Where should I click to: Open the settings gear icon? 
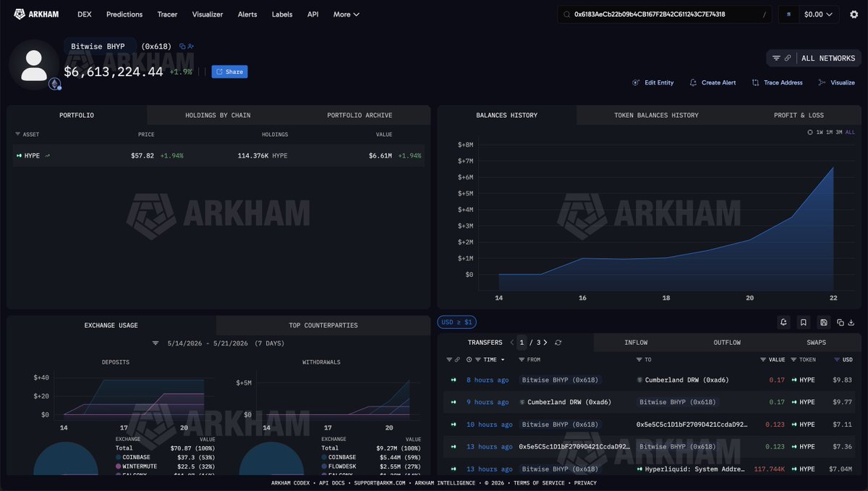(854, 14)
